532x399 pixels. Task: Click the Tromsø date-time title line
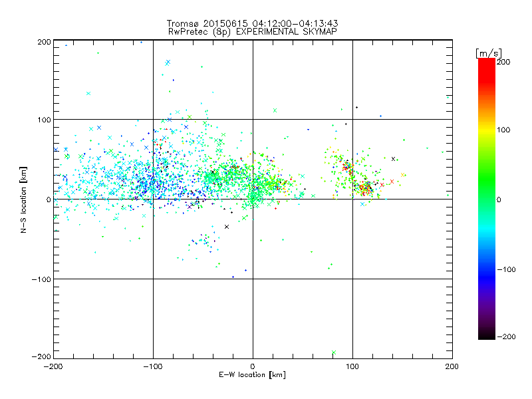(252, 23)
